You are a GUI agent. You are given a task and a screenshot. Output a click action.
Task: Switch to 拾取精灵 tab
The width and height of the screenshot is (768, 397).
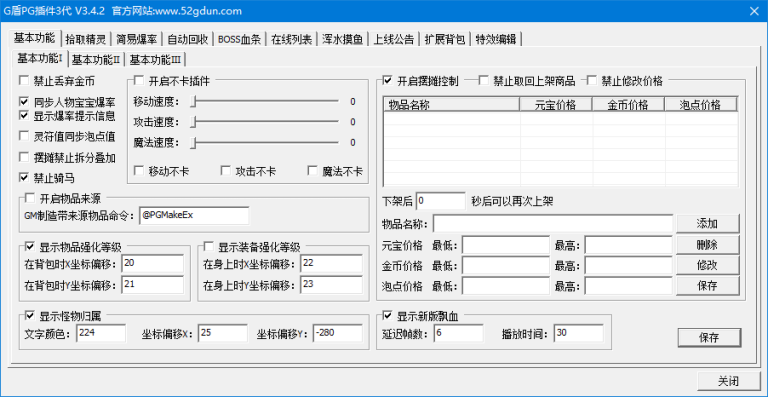[86, 40]
